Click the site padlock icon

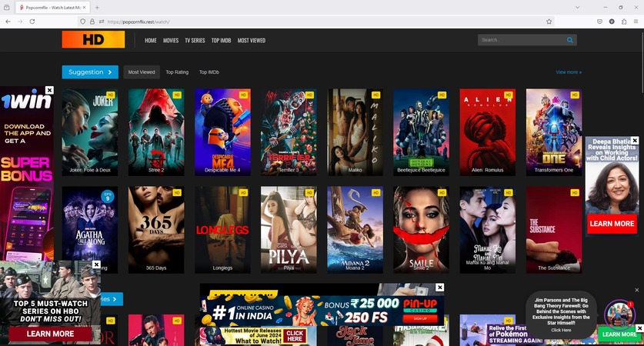pyautogui.click(x=92, y=22)
